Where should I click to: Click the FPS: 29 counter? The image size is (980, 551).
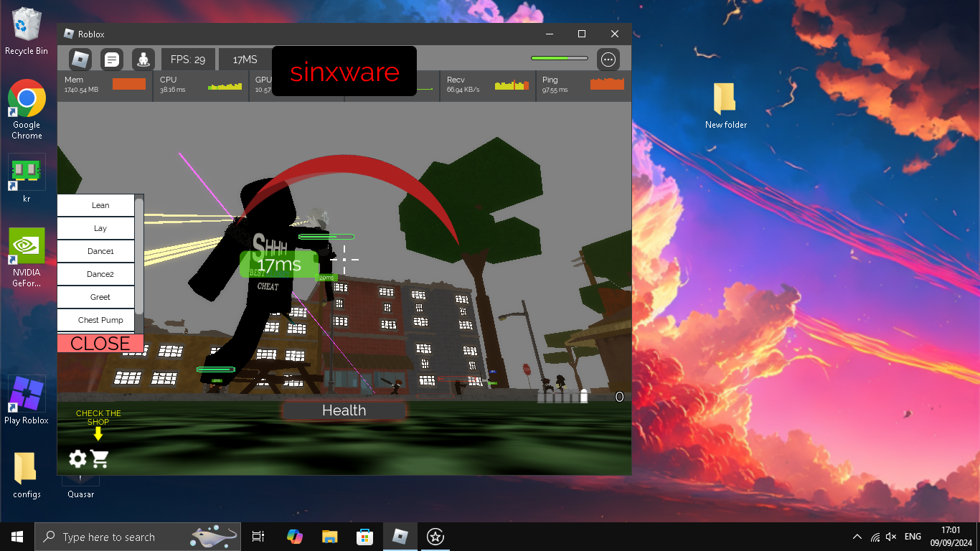point(188,60)
